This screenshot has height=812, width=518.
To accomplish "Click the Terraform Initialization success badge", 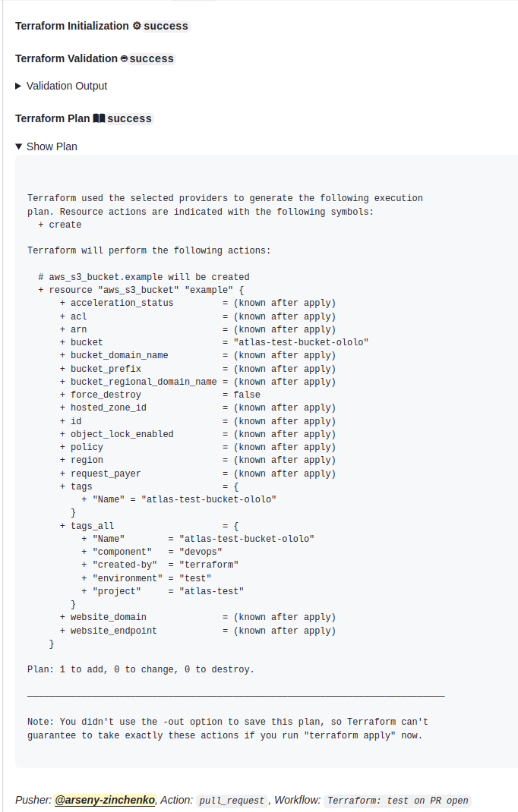I will pyautogui.click(x=166, y=26).
